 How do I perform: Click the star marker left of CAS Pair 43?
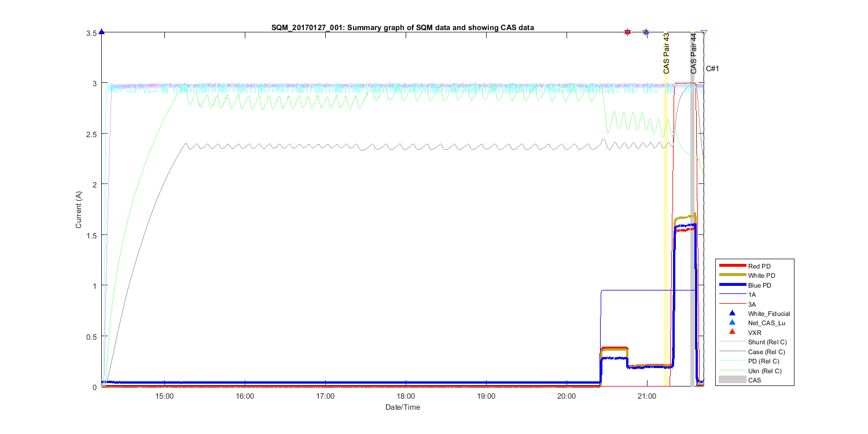646,32
